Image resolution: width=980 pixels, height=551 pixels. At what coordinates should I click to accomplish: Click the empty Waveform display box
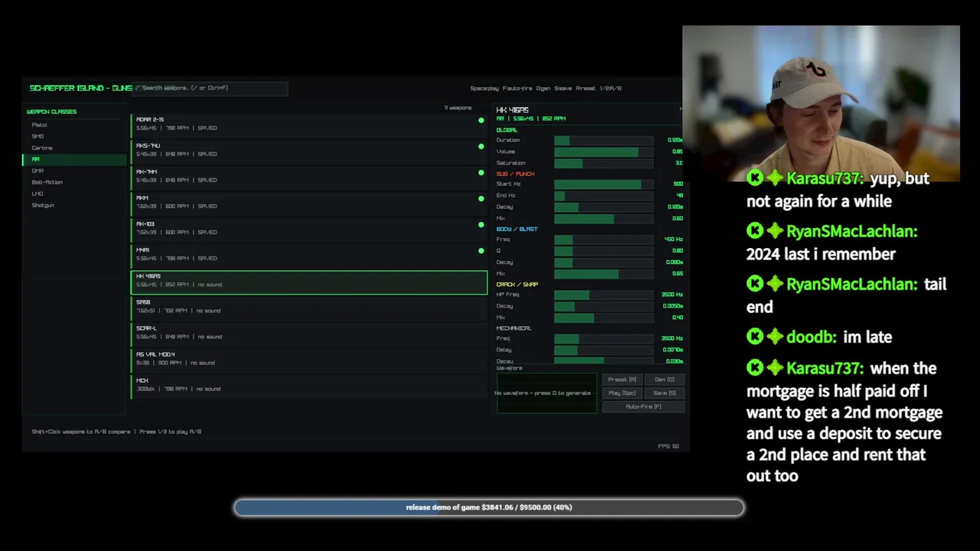[x=547, y=393]
